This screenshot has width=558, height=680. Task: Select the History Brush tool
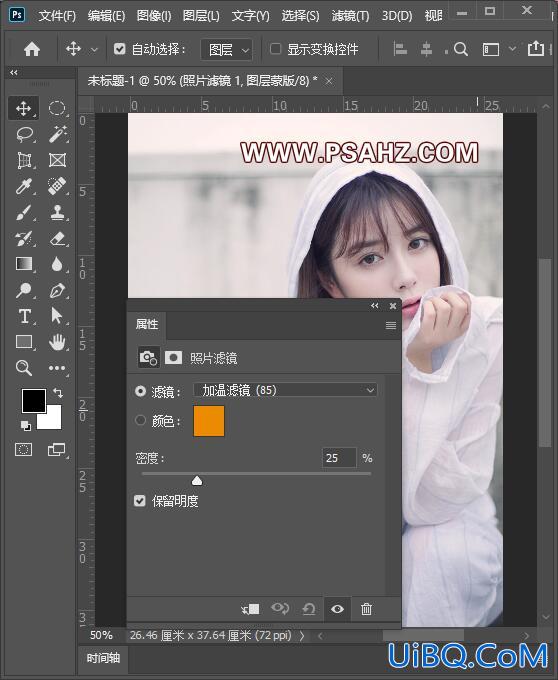pyautogui.click(x=24, y=239)
